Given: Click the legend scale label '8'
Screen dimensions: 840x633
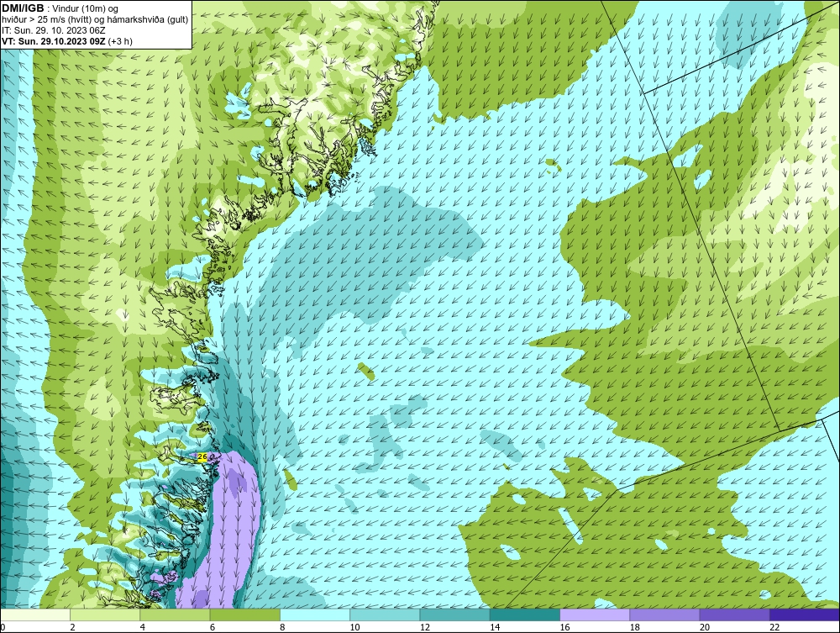Looking at the screenshot, I should [282, 628].
